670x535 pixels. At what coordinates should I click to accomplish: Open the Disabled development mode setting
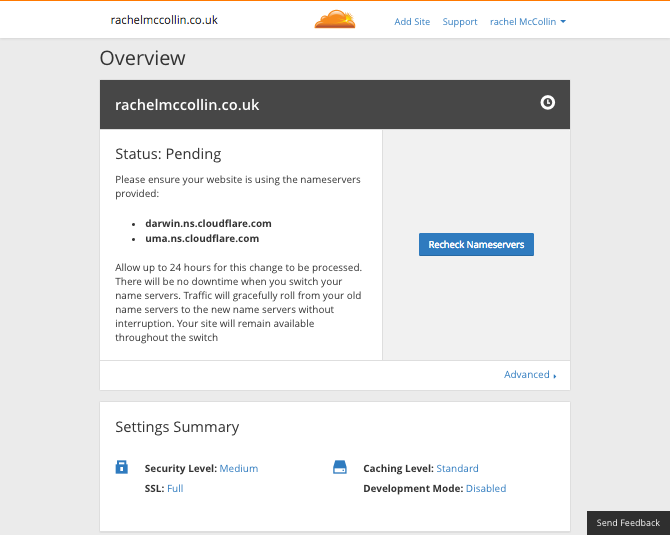[x=486, y=488]
